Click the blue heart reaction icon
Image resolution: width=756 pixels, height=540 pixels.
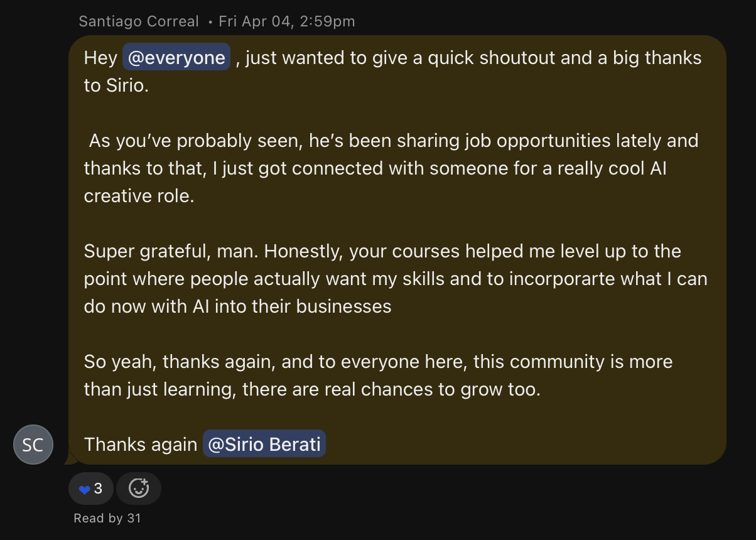coord(84,489)
